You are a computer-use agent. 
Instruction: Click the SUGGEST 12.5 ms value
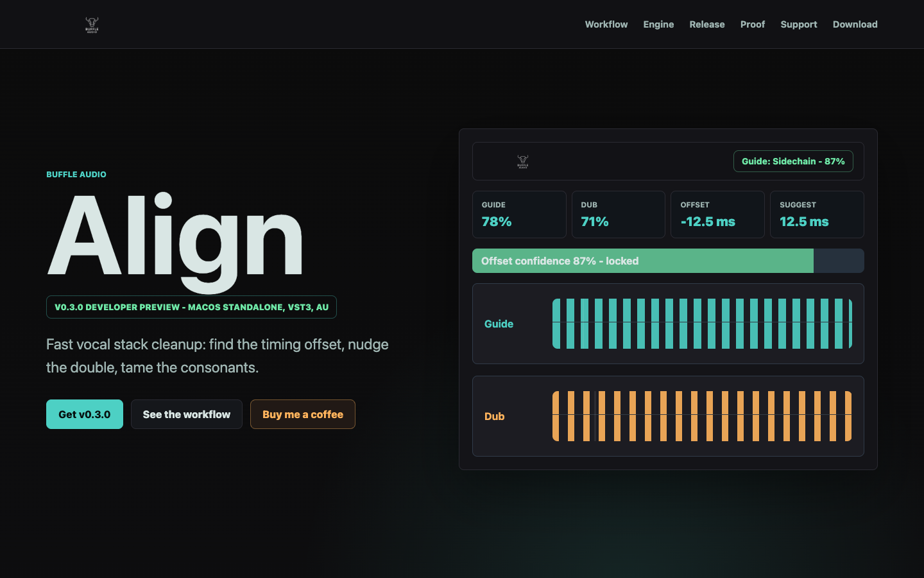[804, 222]
